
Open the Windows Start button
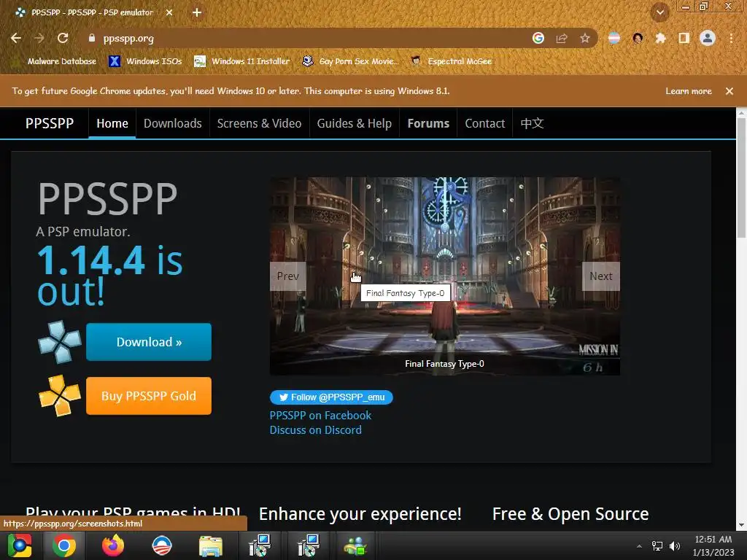click(19, 545)
